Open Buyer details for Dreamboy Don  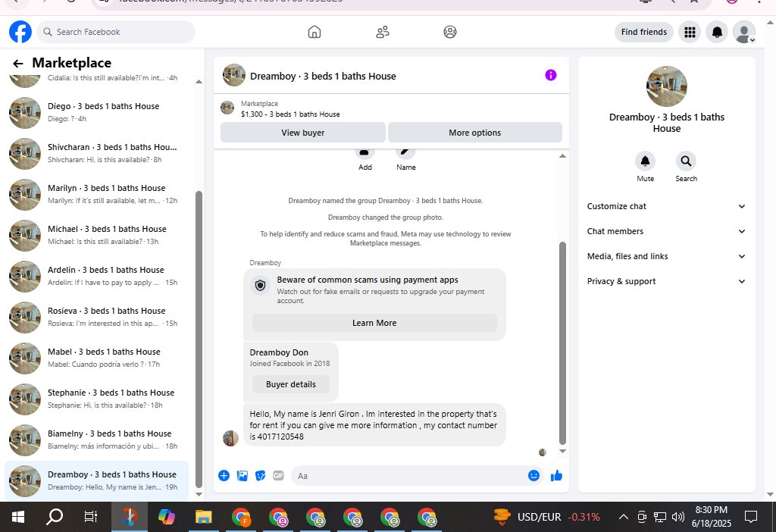pos(290,384)
